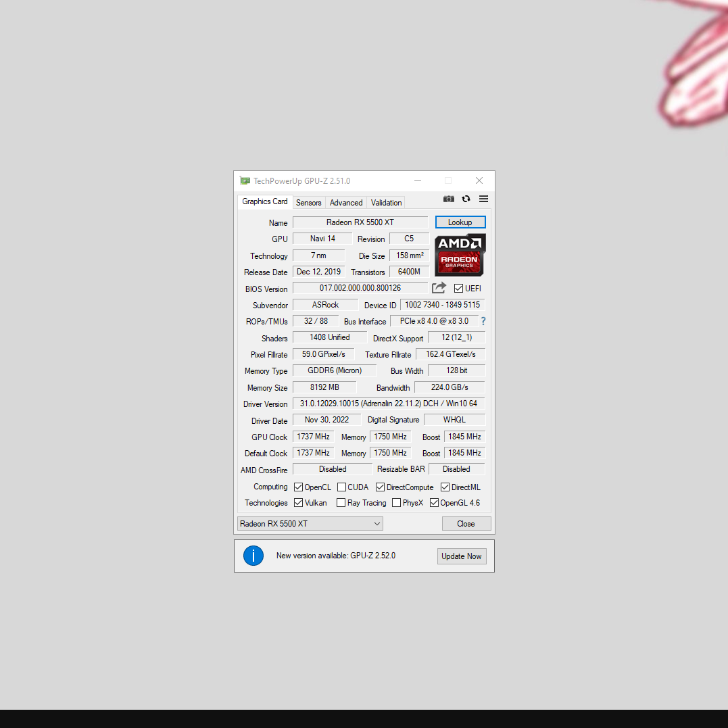
Task: Toggle the UEFI checkbox
Action: click(459, 289)
